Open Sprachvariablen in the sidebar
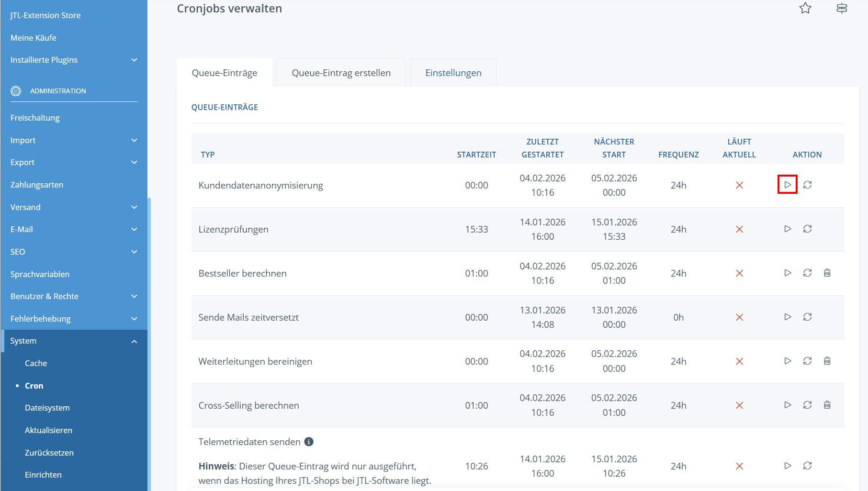Image resolution: width=868 pixels, height=491 pixels. click(x=40, y=274)
